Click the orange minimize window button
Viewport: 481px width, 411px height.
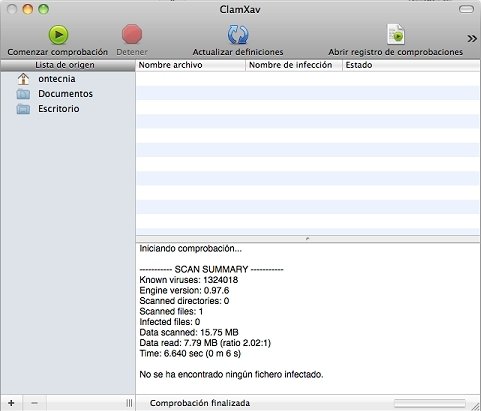[28, 9]
